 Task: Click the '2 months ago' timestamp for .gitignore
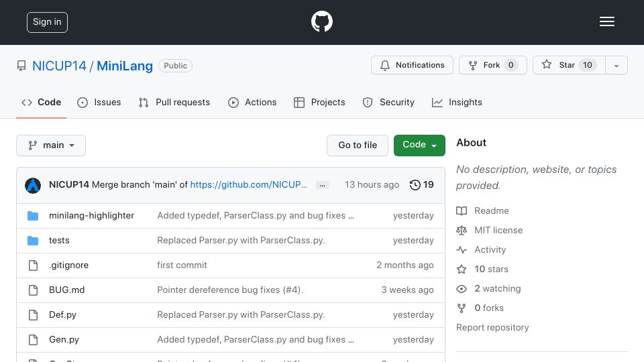(x=405, y=265)
